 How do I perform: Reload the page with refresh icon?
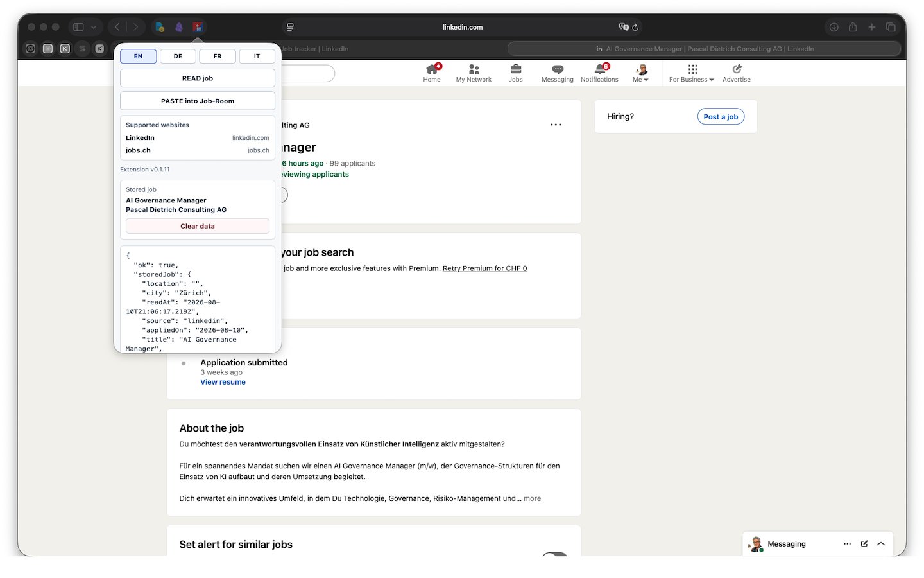click(635, 27)
